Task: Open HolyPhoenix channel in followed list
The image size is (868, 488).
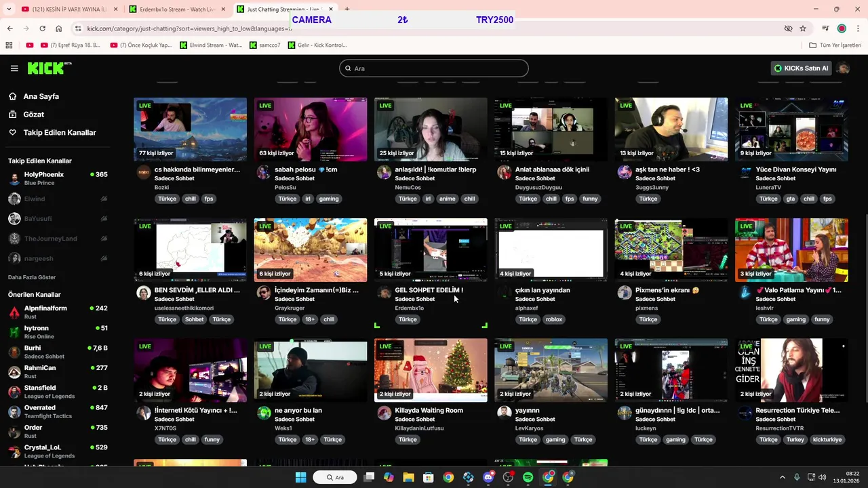Action: click(x=57, y=178)
